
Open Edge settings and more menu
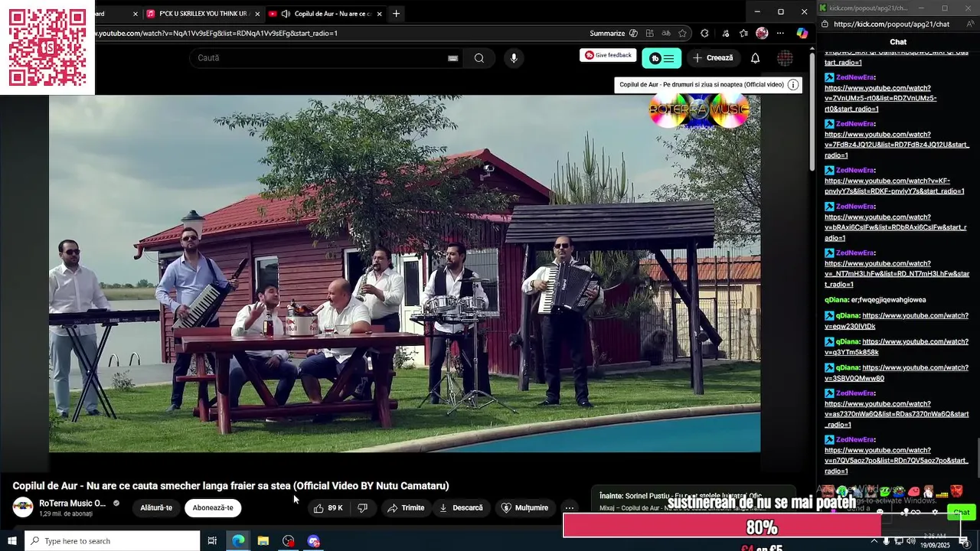[x=780, y=34]
